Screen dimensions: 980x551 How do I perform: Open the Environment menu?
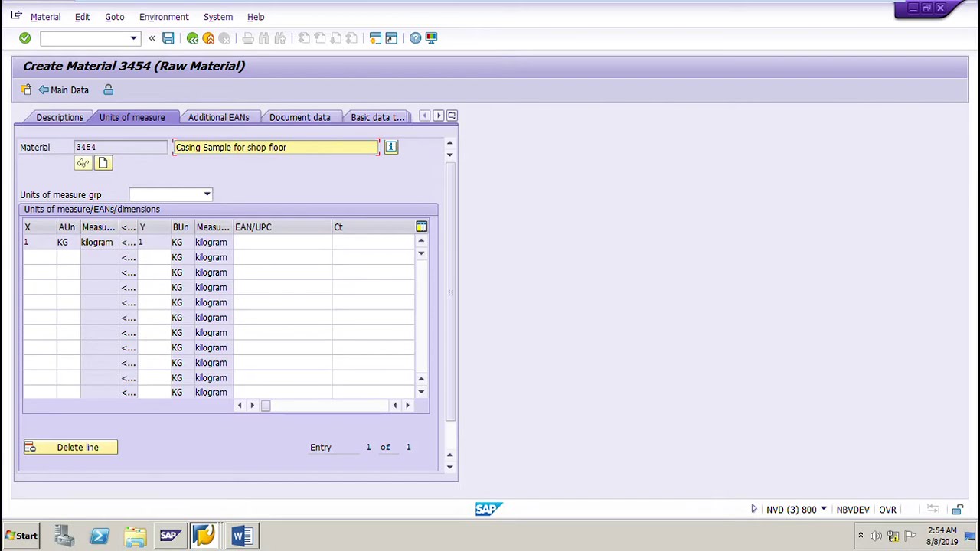point(164,17)
